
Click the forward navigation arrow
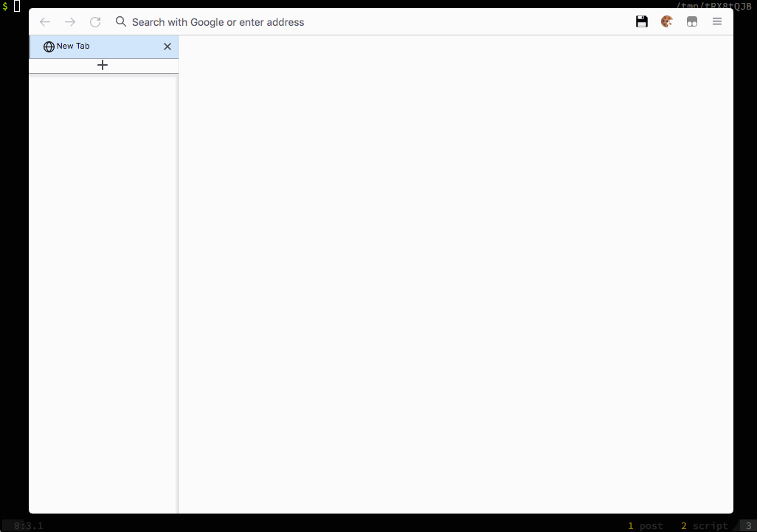[x=70, y=22]
